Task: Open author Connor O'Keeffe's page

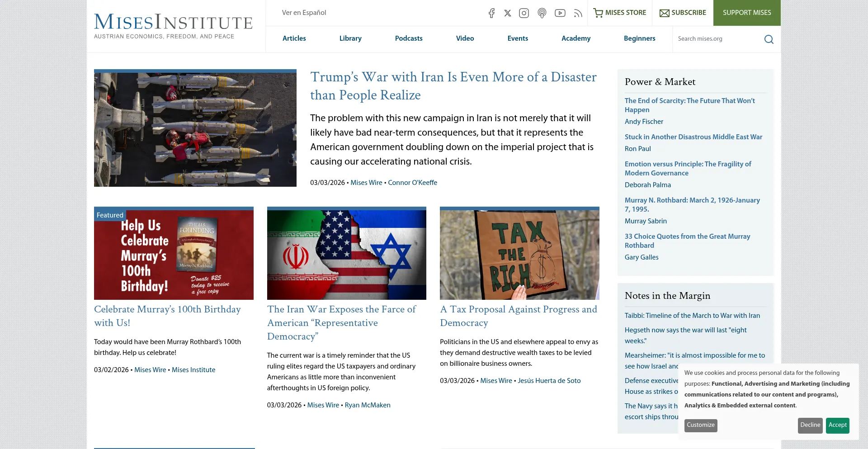Action: click(x=412, y=183)
